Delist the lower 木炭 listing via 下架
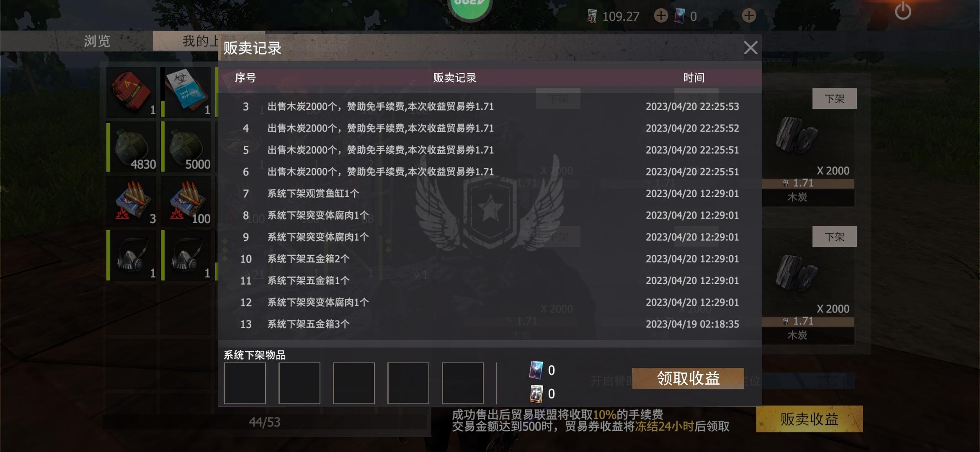980x452 pixels. coord(834,236)
